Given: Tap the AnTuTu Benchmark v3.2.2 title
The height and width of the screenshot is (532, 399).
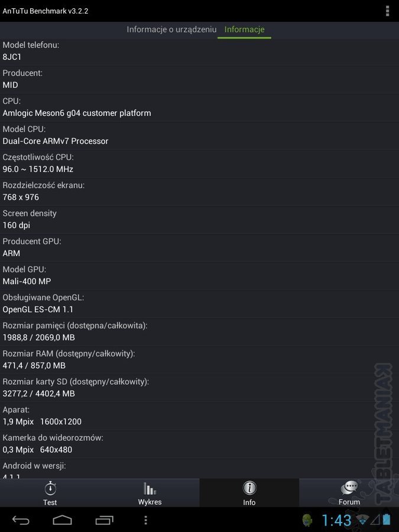Looking at the screenshot, I should [x=46, y=11].
